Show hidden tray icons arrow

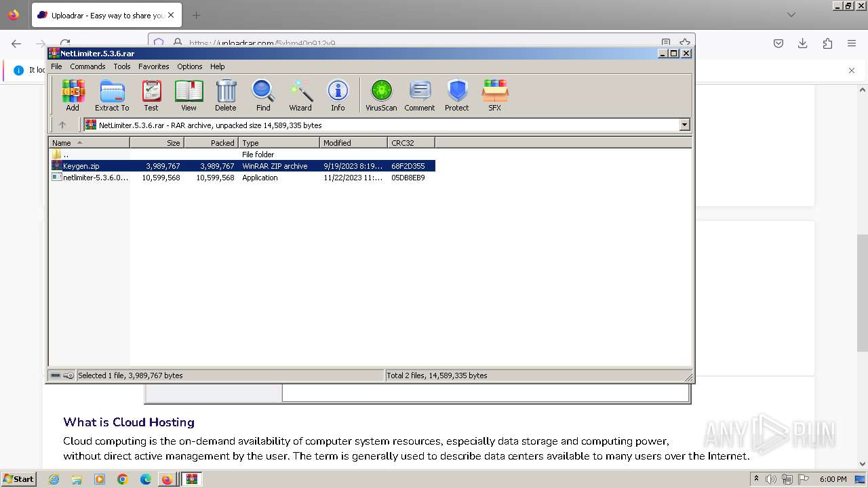[x=756, y=479]
